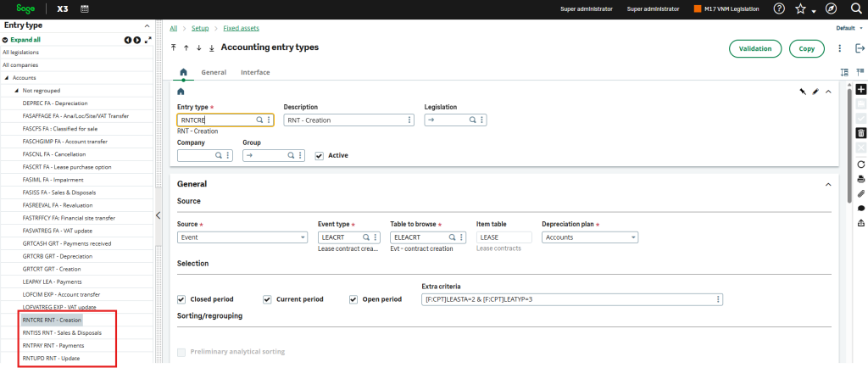Switch to the Interface tab

click(255, 73)
